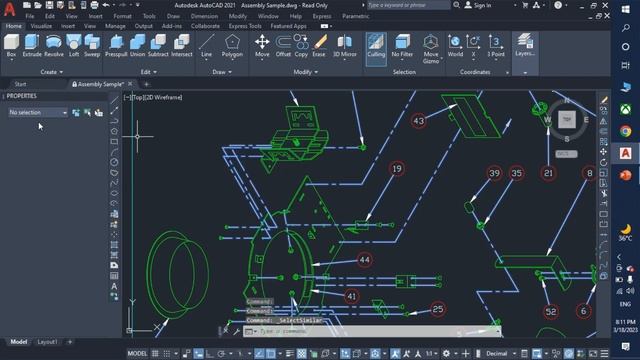Toggle snap mode in status bar
The width and height of the screenshot is (640, 360).
pyautogui.click(x=167, y=353)
